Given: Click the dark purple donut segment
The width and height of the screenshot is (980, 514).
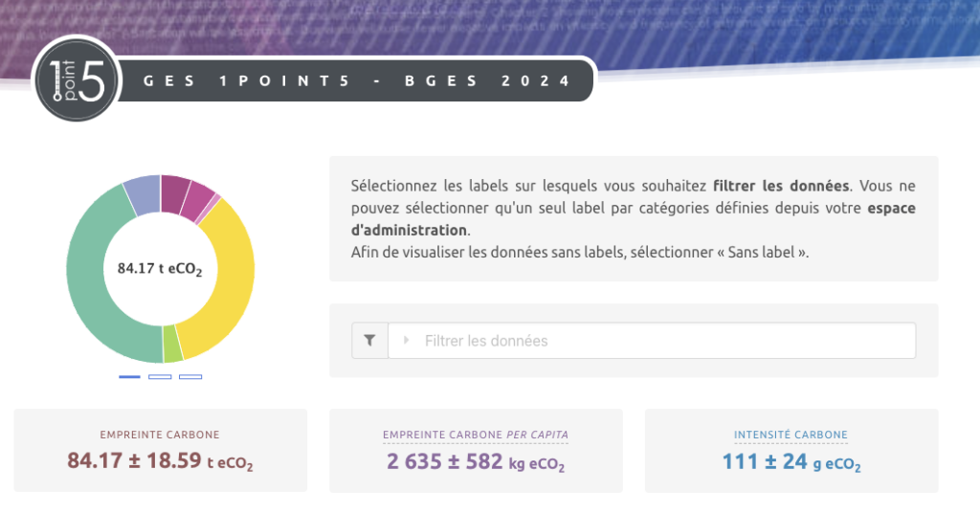Looking at the screenshot, I should [174, 192].
